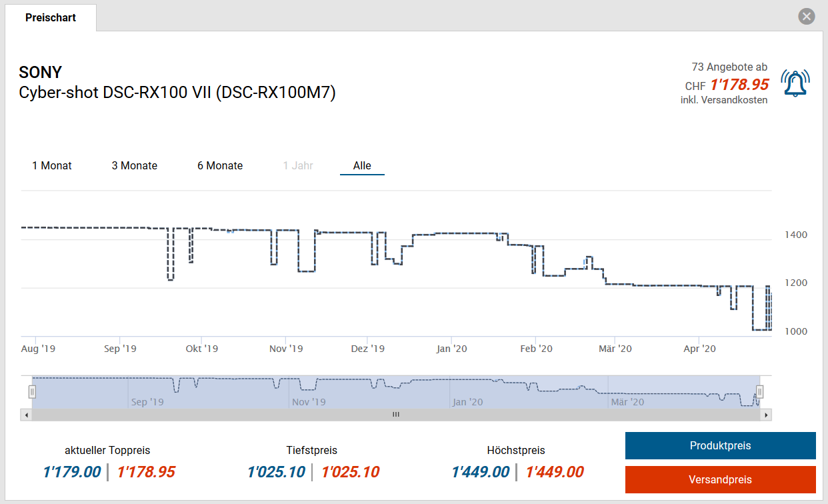
Task: Click the left navigator range handle
Action: pos(31,392)
